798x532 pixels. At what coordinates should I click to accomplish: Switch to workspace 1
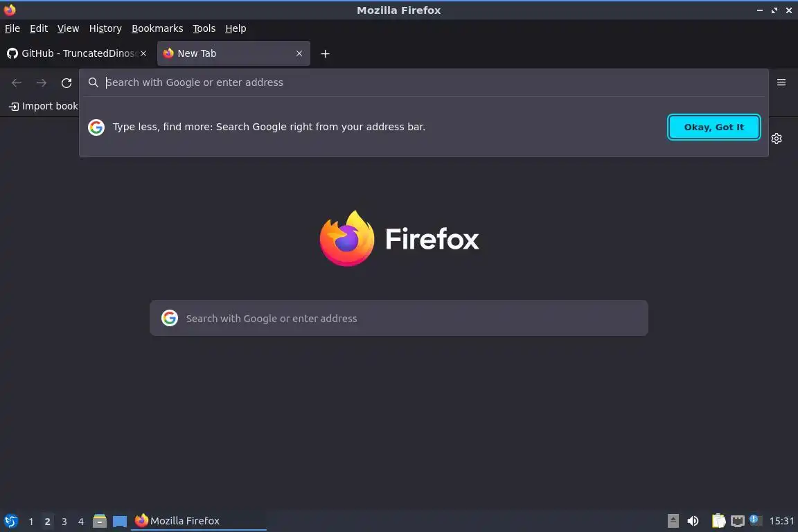[x=31, y=522]
